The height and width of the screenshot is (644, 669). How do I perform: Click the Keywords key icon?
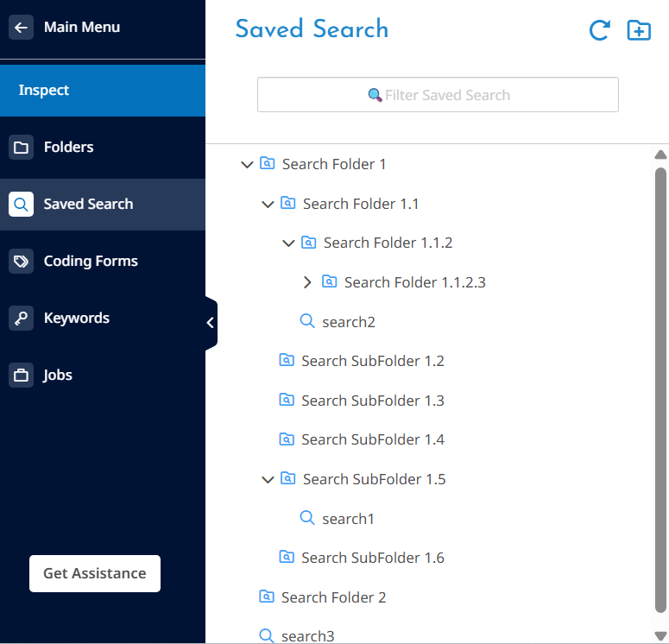pyautogui.click(x=21, y=319)
